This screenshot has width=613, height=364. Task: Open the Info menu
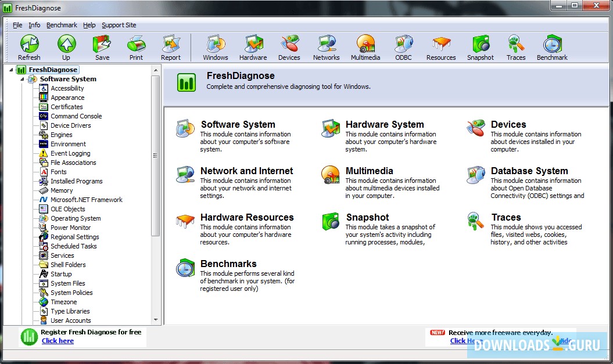34,25
